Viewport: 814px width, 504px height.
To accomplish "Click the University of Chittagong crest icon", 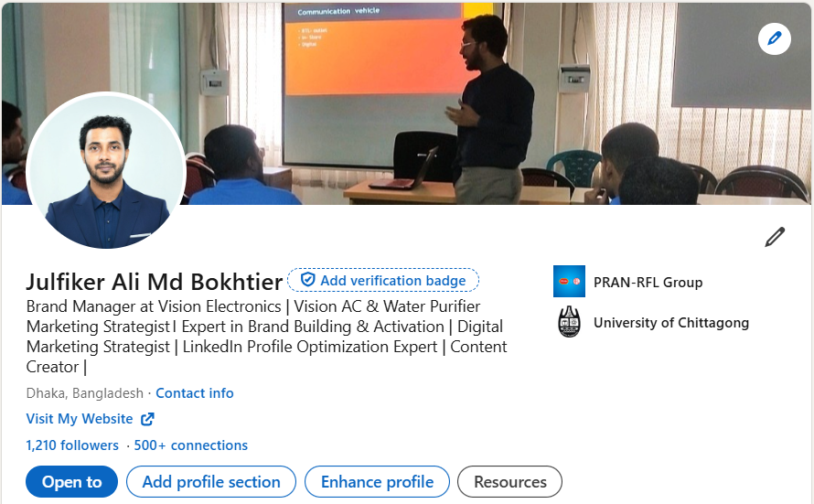I will [x=569, y=322].
